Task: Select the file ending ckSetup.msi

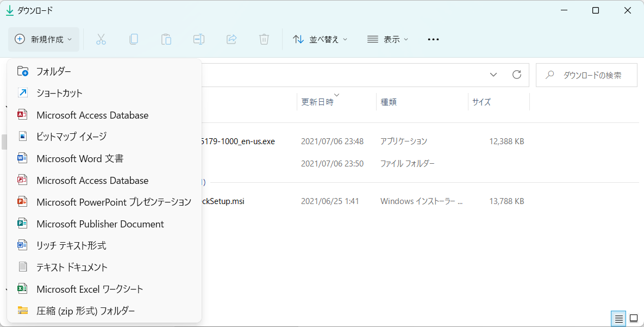Action: [x=223, y=201]
